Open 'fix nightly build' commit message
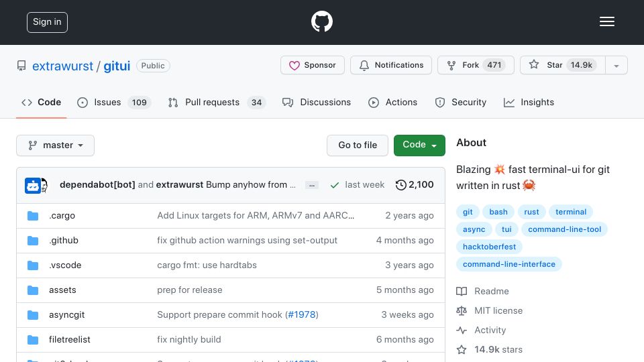This screenshot has width=644, height=362. tap(189, 340)
